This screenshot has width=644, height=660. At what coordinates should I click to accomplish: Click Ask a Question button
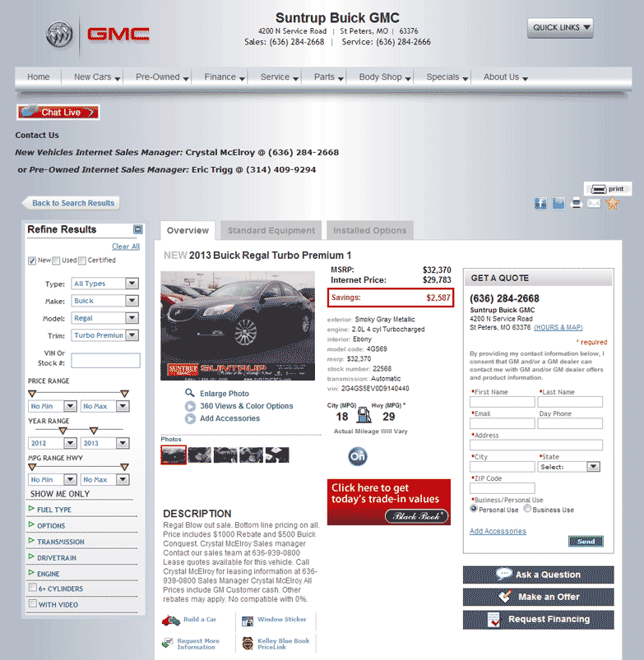click(x=538, y=575)
